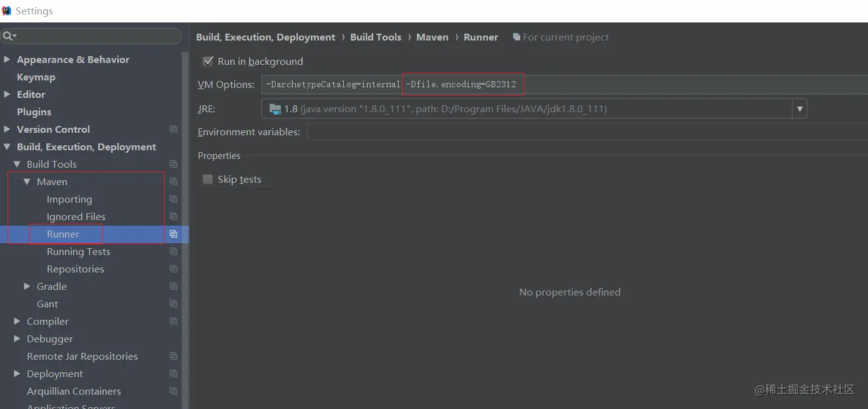Click the No properties defined text

(570, 292)
